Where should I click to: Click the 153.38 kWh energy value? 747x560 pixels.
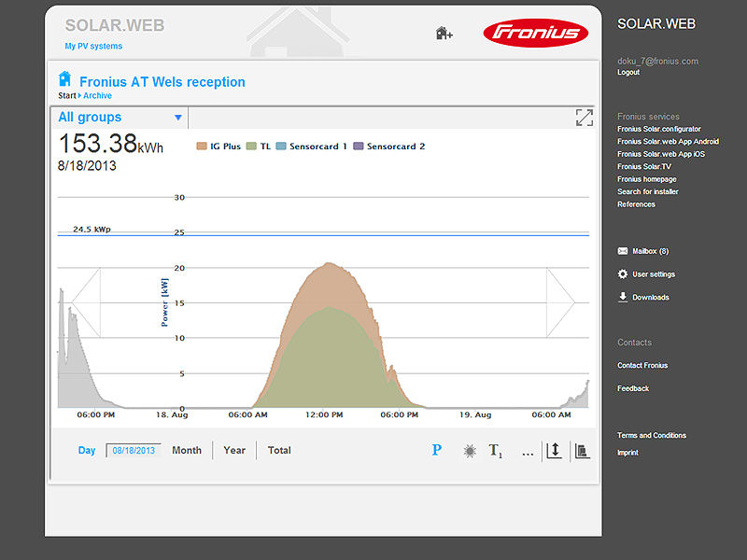(110, 144)
